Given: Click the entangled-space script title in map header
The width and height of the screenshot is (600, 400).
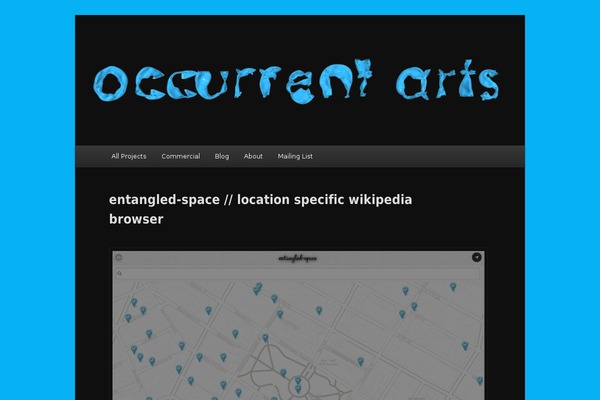Looking at the screenshot, I should click(x=298, y=258).
